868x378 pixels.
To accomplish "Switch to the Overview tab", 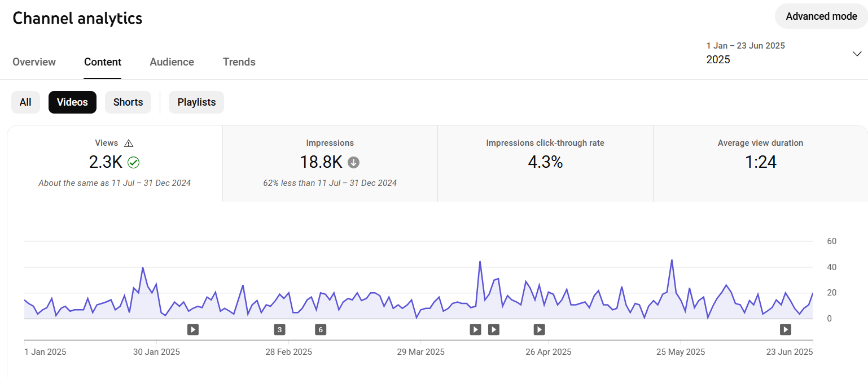I will tap(34, 62).
